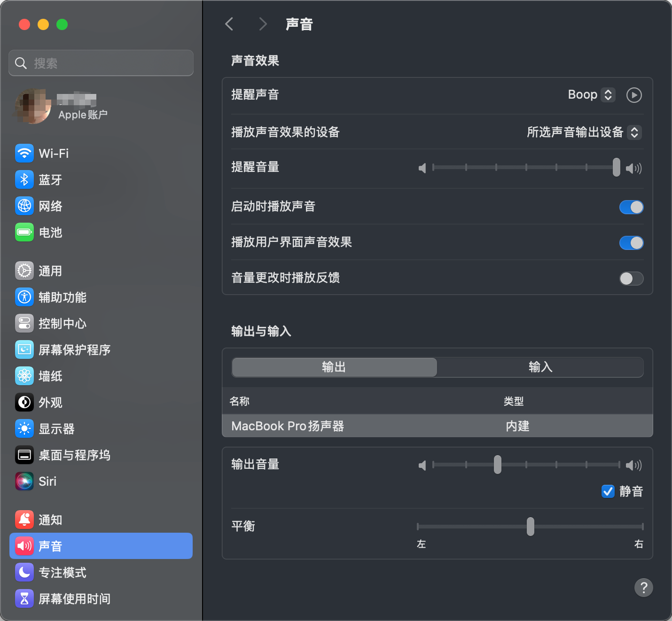
Task: Click the 搜索 search field
Action: pos(101,63)
